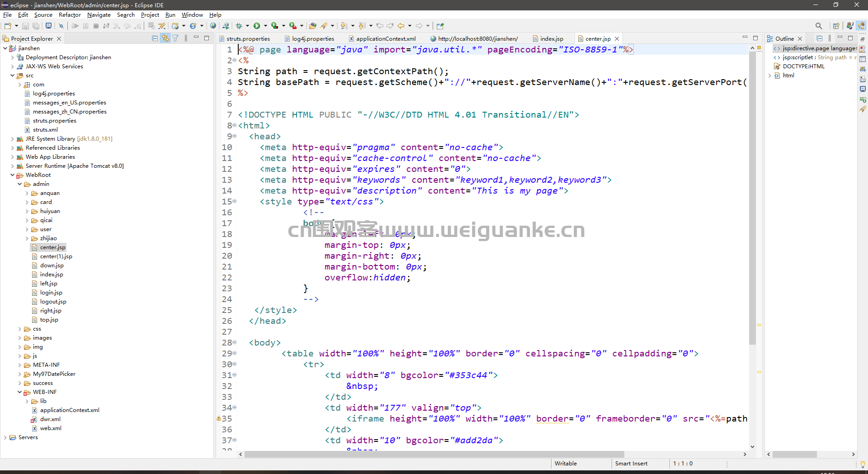Click the flashlight Search toolbar icon

(324, 26)
